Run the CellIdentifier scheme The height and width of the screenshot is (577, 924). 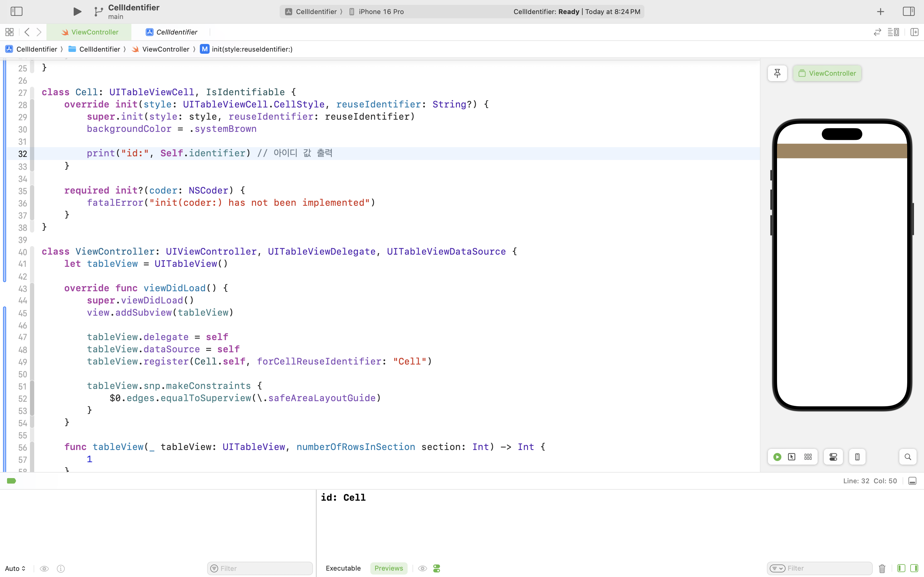[x=77, y=12]
